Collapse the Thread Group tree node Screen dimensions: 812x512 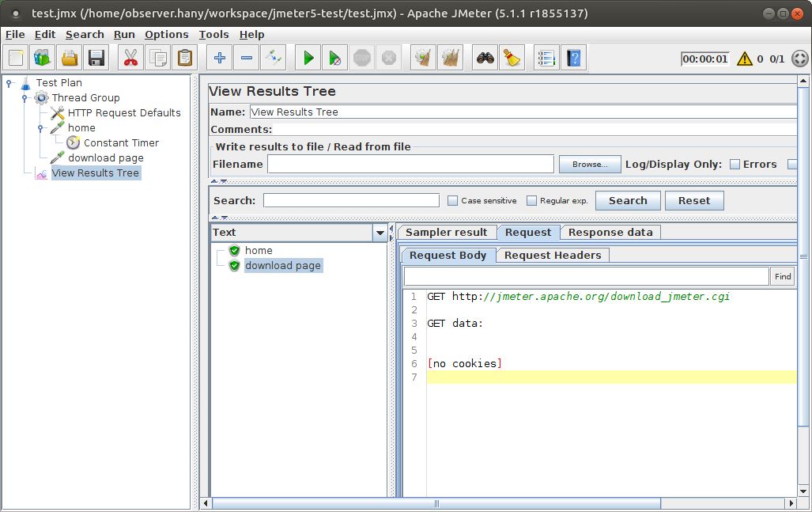pos(25,98)
